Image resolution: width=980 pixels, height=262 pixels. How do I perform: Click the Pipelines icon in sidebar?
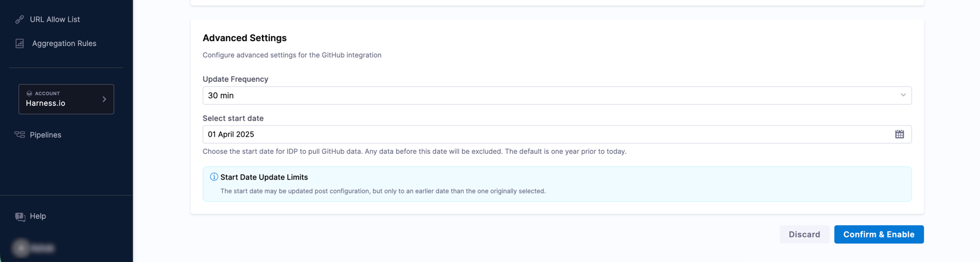click(19, 135)
